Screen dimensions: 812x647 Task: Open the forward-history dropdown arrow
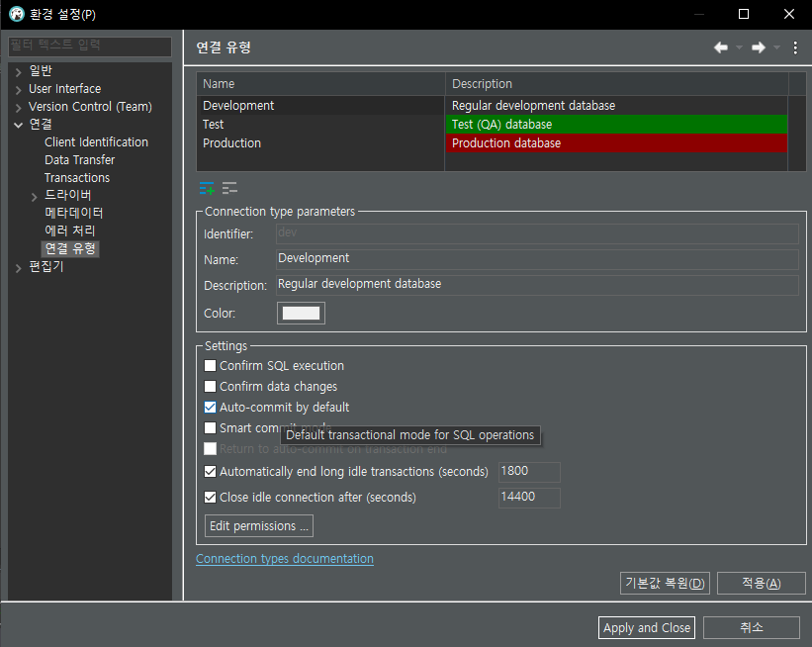click(776, 47)
